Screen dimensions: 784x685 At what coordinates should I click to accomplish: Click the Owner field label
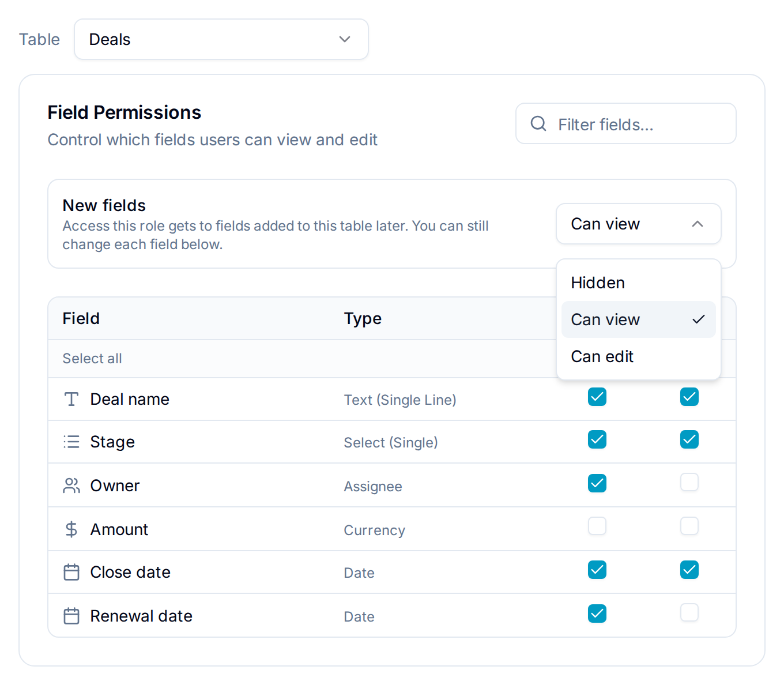[115, 485]
